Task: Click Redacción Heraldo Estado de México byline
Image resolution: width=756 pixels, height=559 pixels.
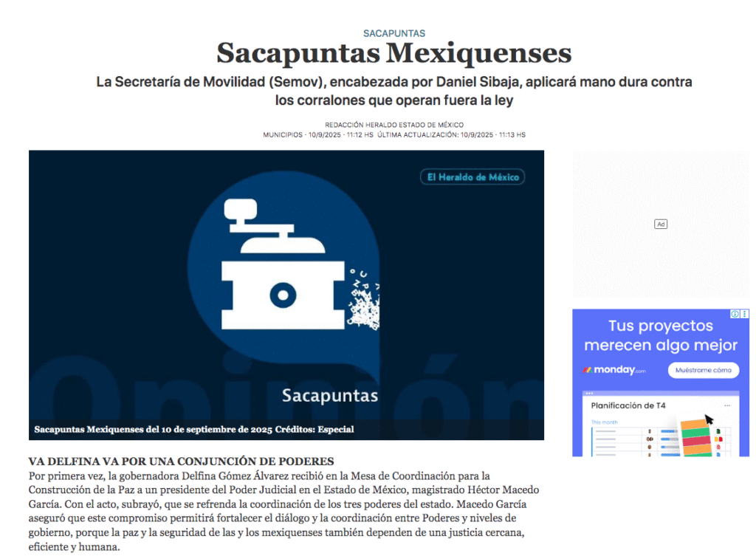Action: pyautogui.click(x=394, y=125)
